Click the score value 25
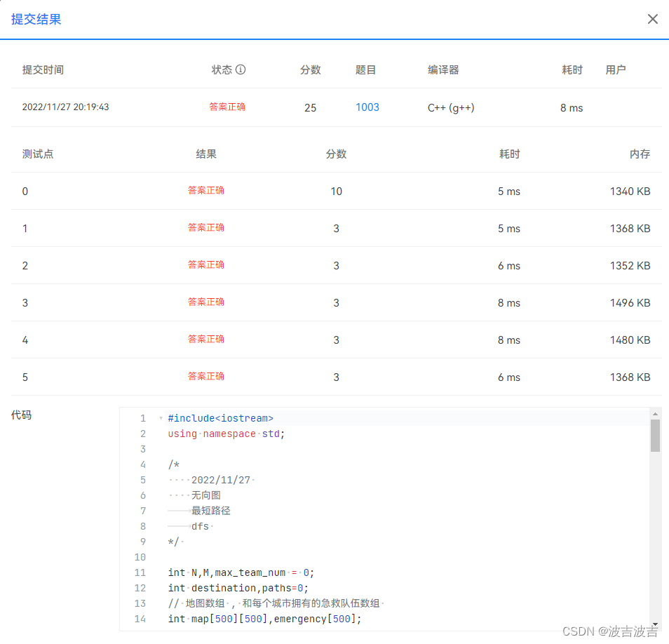Screen dimensions: 669x644 309,108
